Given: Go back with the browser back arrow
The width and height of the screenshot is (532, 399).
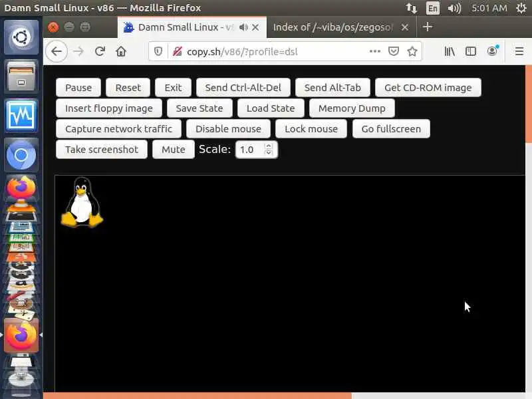Looking at the screenshot, I should [57, 51].
